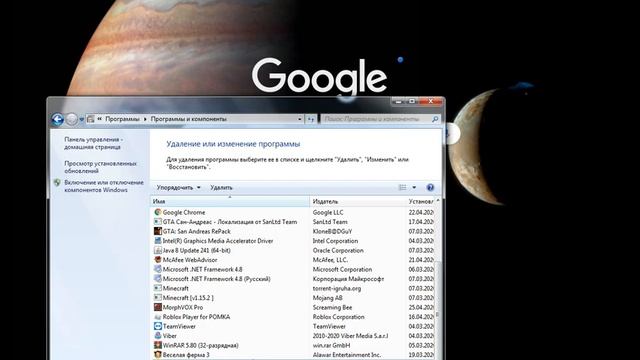Click the Viber icon
640x360 pixels.
(x=158, y=336)
